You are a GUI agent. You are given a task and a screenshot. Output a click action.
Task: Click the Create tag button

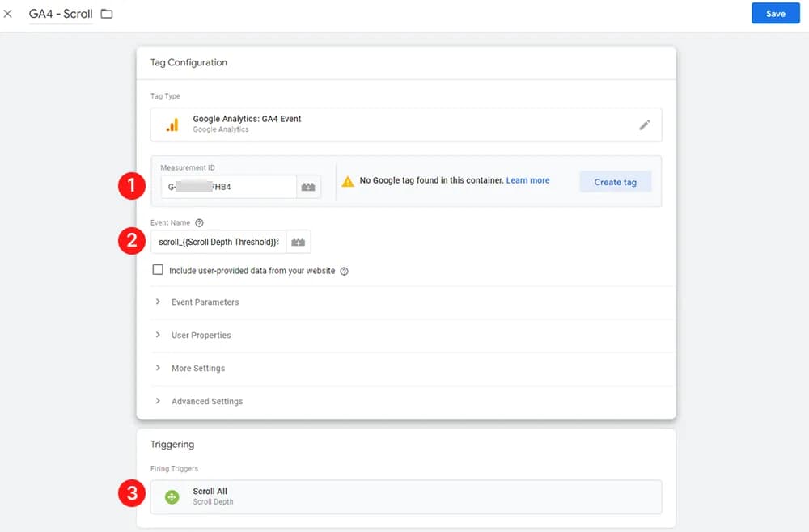tap(615, 182)
